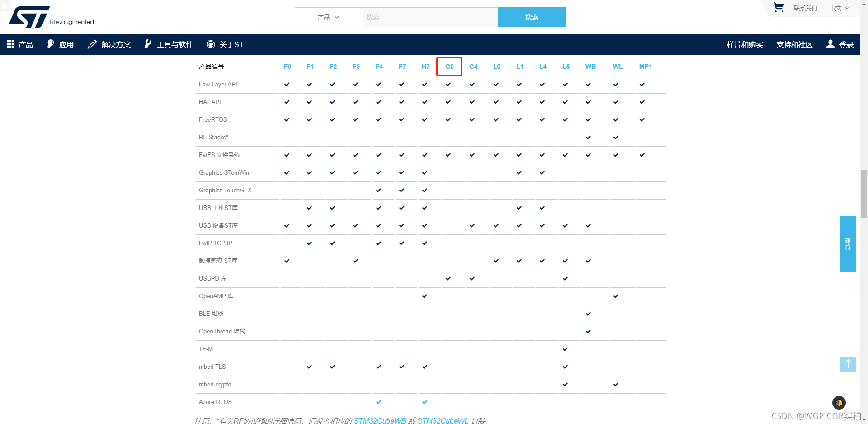868x424 pixels.
Task: Expand the 产品 search category dropdown
Action: point(329,17)
